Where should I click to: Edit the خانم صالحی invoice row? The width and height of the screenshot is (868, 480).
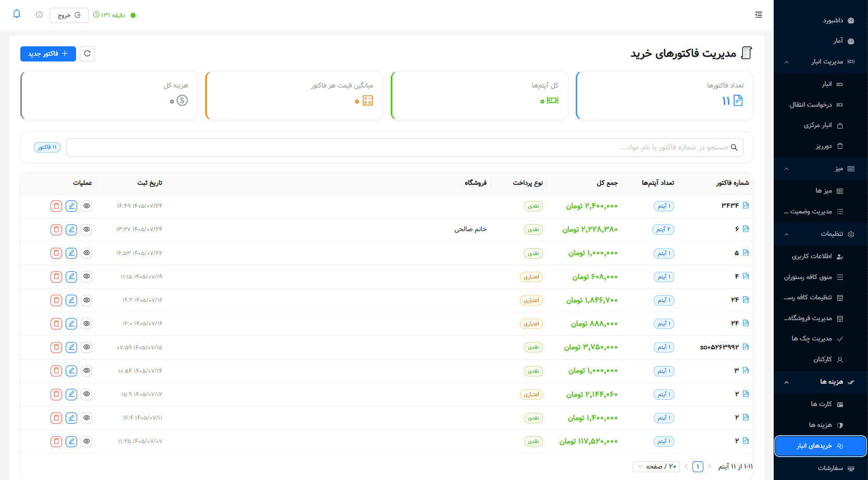71,230
